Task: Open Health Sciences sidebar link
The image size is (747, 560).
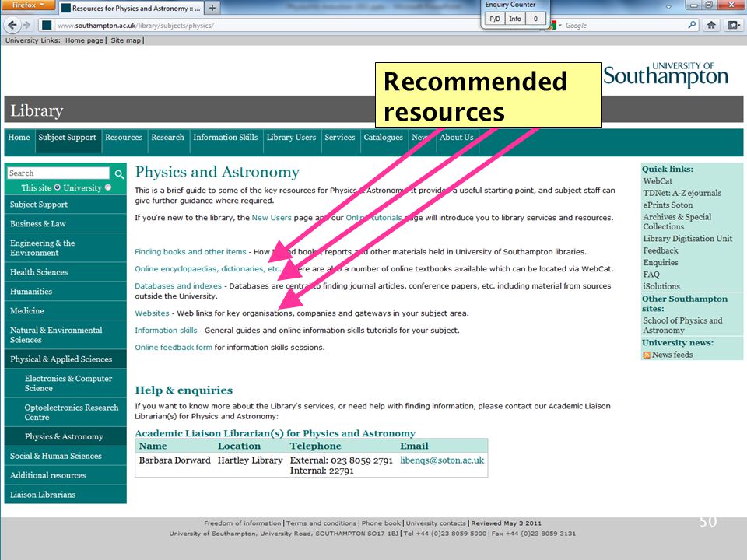Action: point(65,272)
